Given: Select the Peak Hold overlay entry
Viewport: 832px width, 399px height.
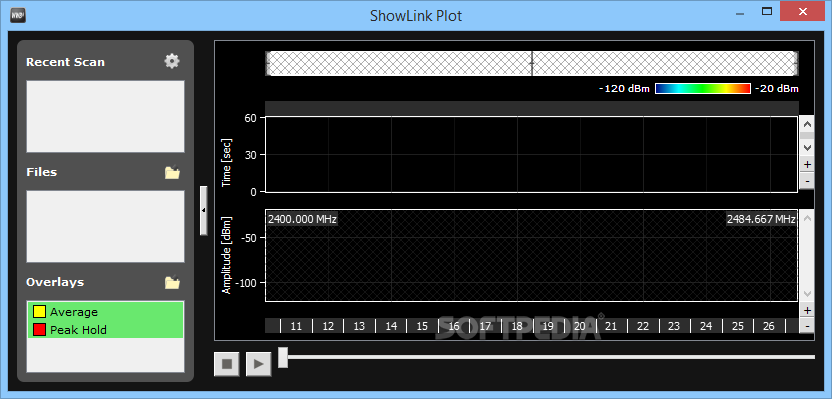Looking at the screenshot, I should [x=106, y=330].
